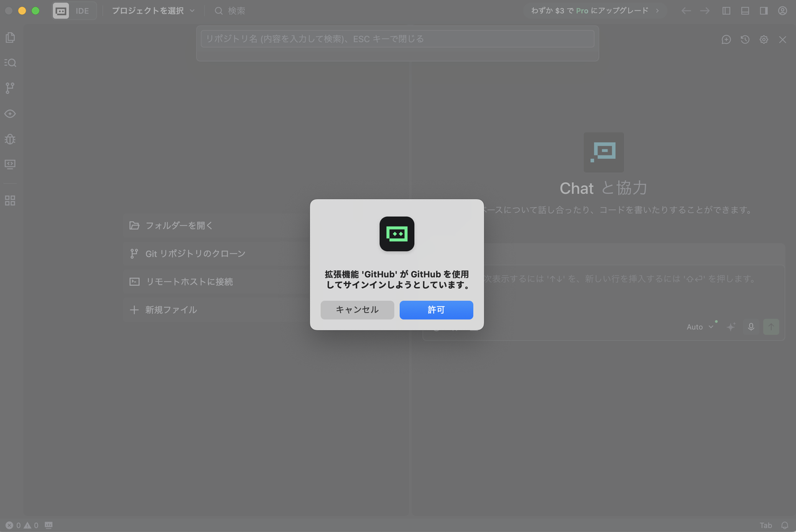The width and height of the screenshot is (796, 532).
Task: Click the keyboard icon in status bar
Action: point(49,525)
